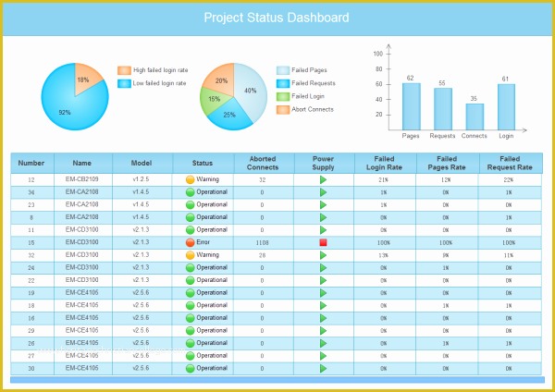Click the Failed Pages Rate column header
This screenshot has width=555, height=392.
448,163
